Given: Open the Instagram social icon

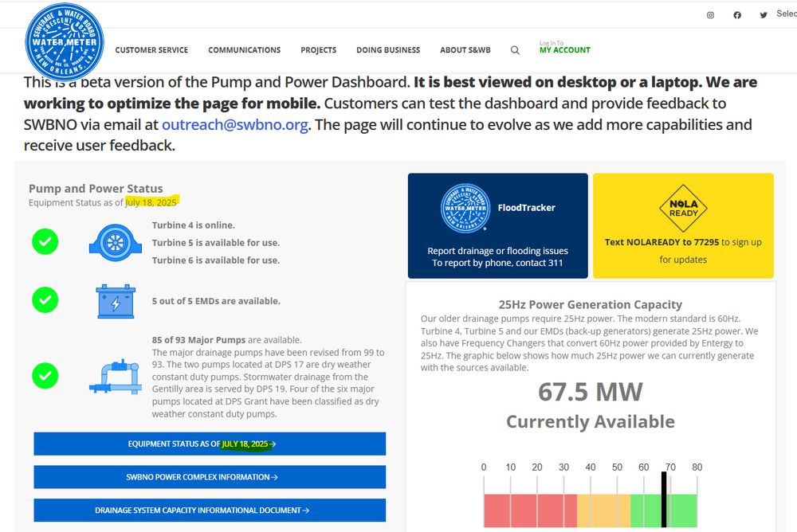Looking at the screenshot, I should click(x=711, y=15).
